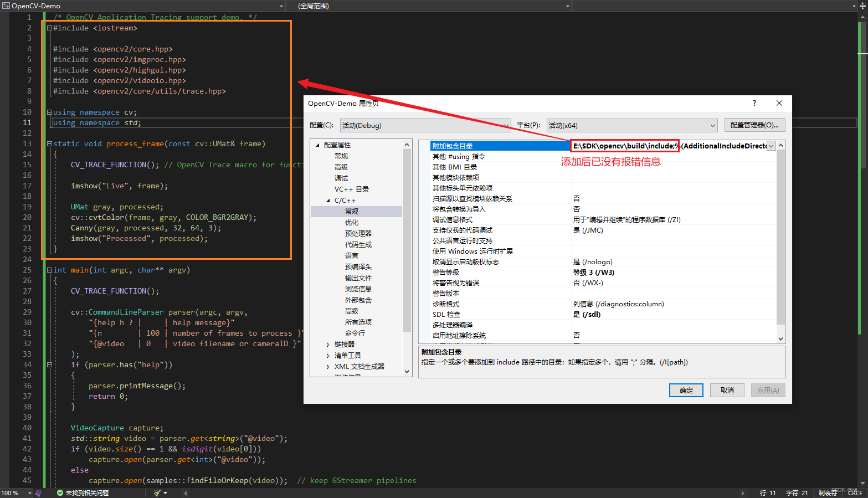Click the tree panel scroll-down arrow
The width and height of the screenshot is (868, 498).
click(407, 372)
